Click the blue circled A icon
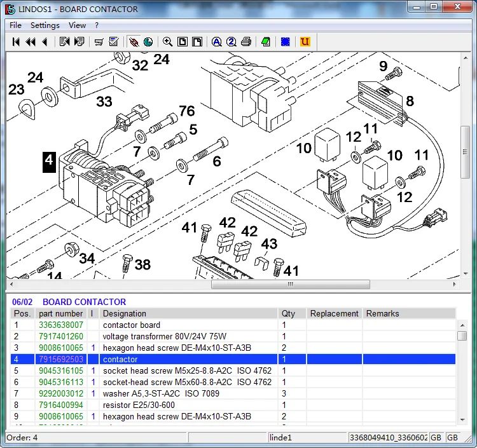The height and width of the screenshot is (448, 477). (216, 42)
